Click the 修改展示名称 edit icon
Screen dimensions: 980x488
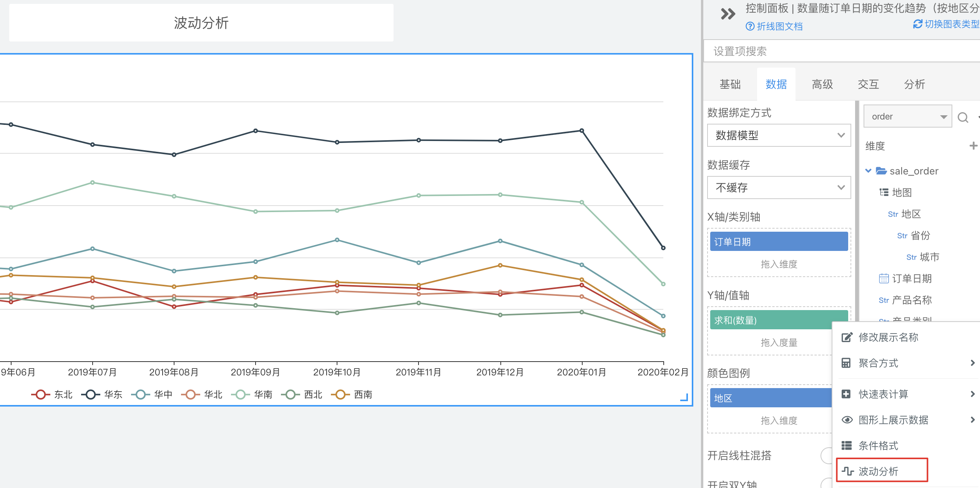[847, 337]
